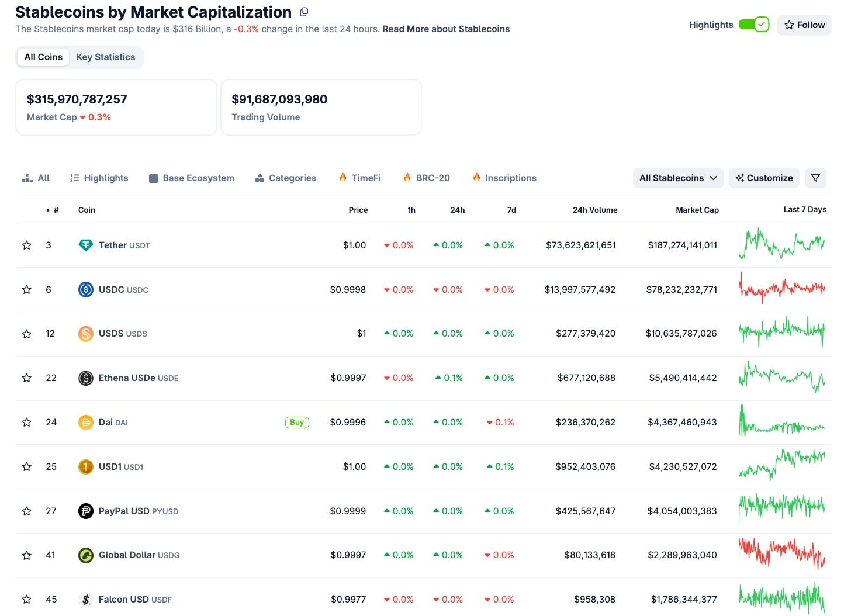This screenshot has height=616, width=858.
Task: Copy the page title via copy icon
Action: tap(303, 12)
